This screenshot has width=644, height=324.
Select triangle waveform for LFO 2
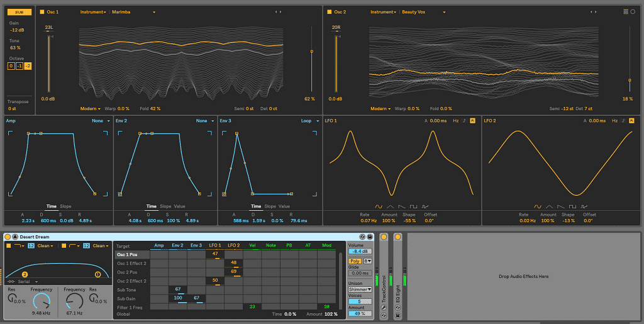pyautogui.click(x=549, y=206)
